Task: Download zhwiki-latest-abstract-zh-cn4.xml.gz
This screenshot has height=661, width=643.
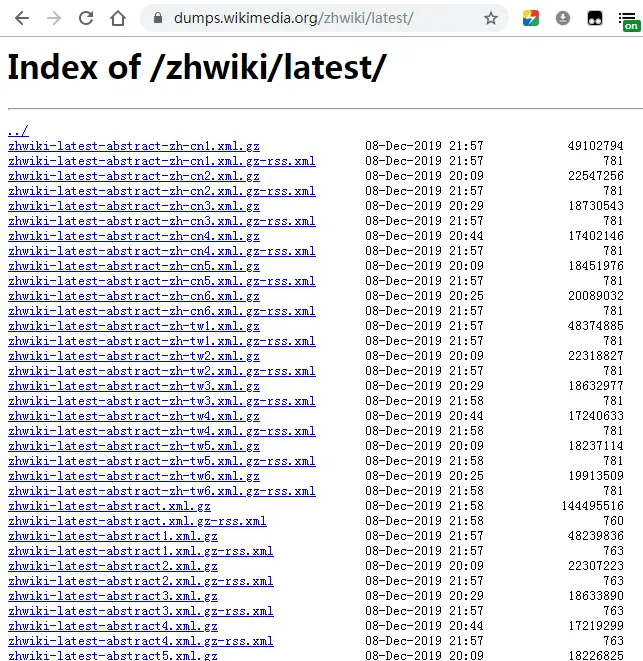Action: point(134,236)
